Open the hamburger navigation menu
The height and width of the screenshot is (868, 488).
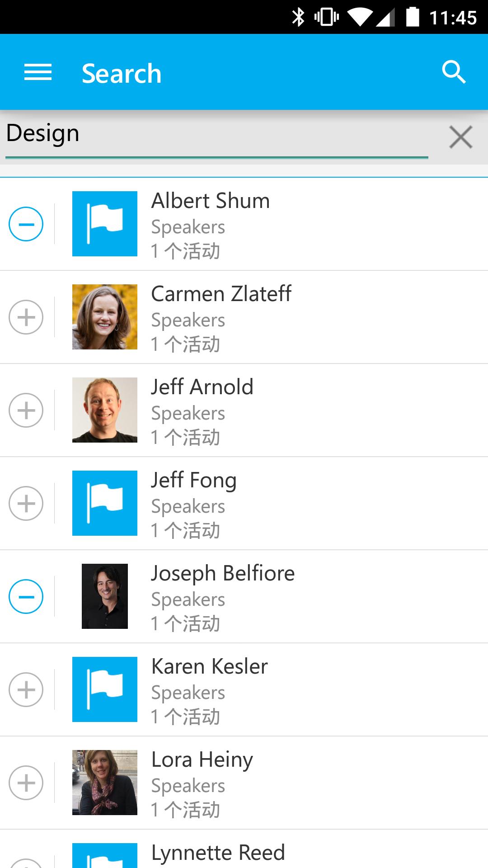tap(38, 72)
